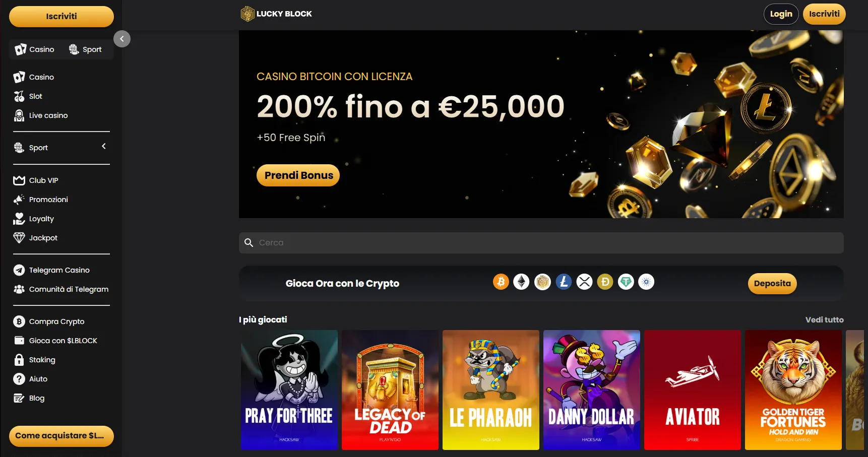Open Live casino from the sidebar
This screenshot has height=457, width=868.
pos(41,115)
